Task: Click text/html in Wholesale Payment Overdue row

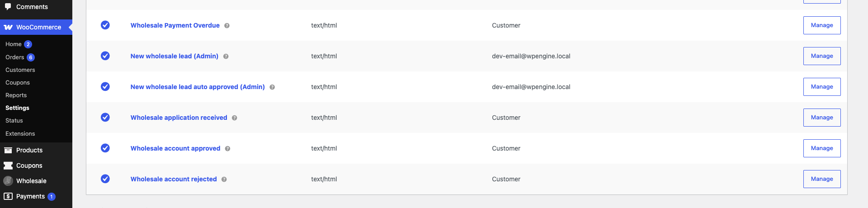Action: 324,25
